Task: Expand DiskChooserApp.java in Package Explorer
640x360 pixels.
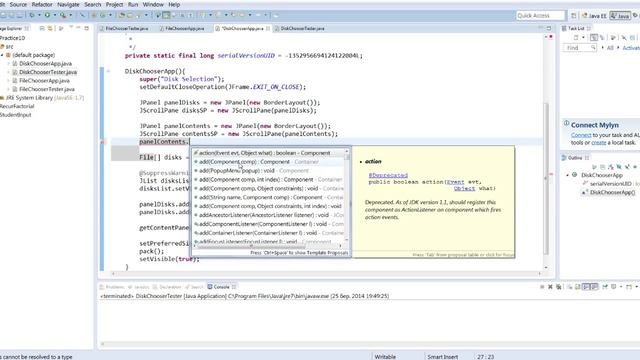Action: point(9,64)
